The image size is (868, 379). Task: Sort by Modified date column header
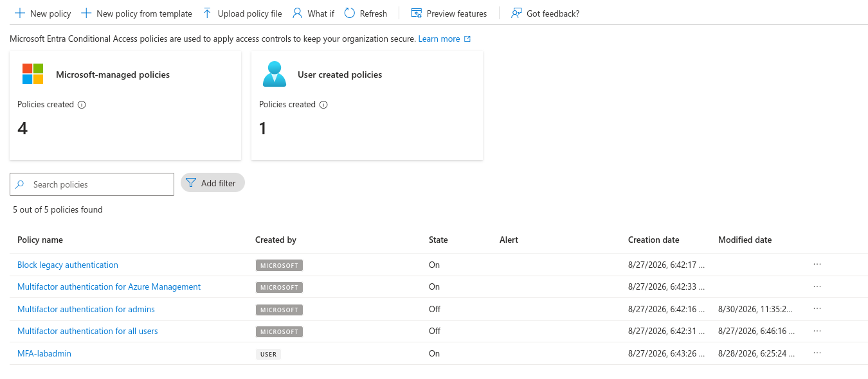click(745, 240)
